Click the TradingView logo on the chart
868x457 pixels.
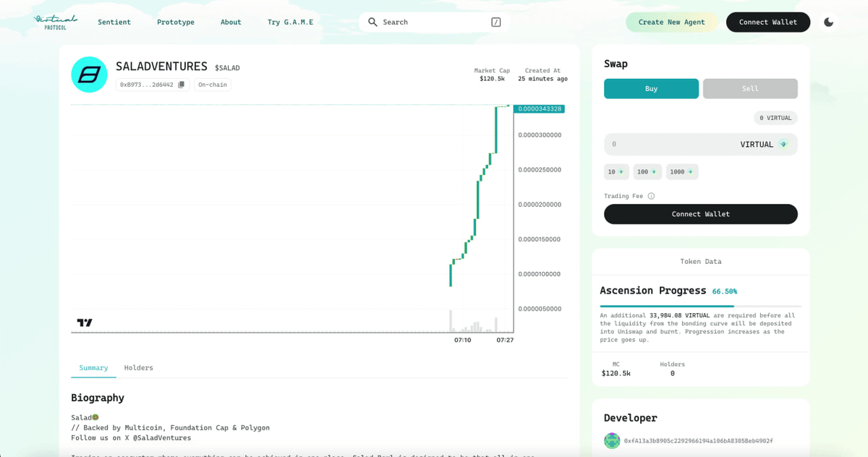(x=83, y=324)
